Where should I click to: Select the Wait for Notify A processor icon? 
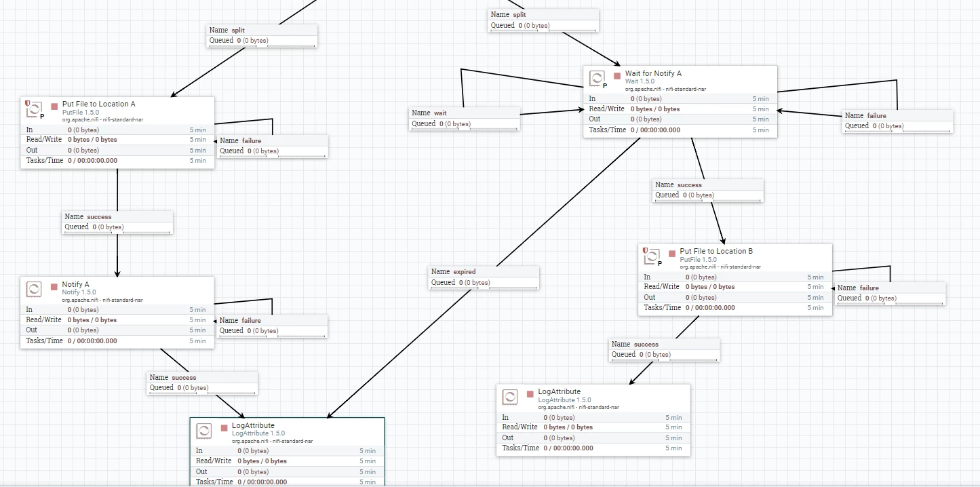click(597, 79)
